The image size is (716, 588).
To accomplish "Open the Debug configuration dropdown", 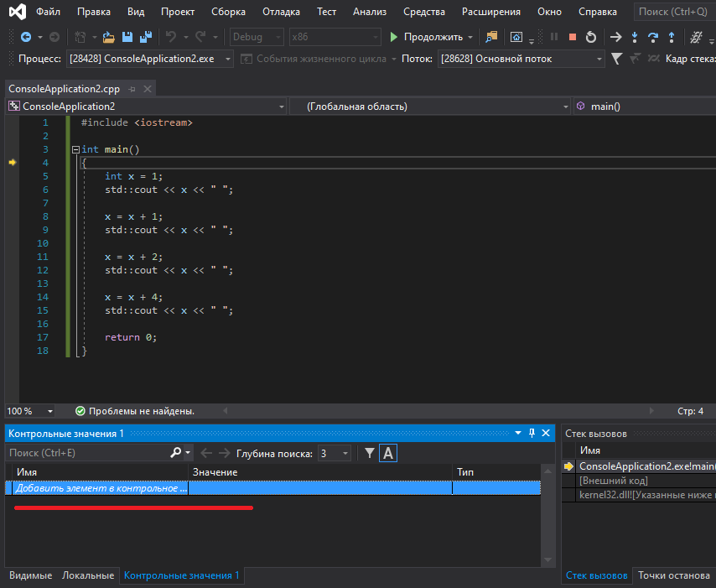I will (x=256, y=37).
